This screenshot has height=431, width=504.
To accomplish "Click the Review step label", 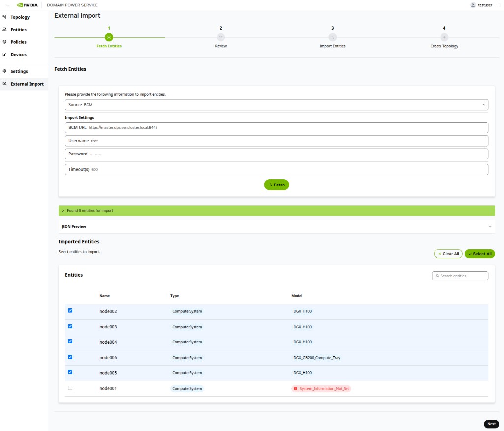I will click(x=221, y=46).
